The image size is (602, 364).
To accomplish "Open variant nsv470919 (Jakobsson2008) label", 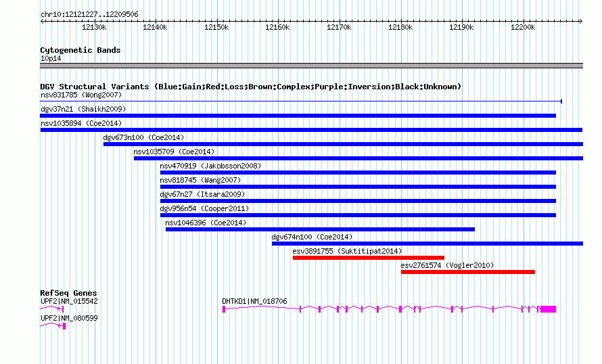I will click(210, 166).
